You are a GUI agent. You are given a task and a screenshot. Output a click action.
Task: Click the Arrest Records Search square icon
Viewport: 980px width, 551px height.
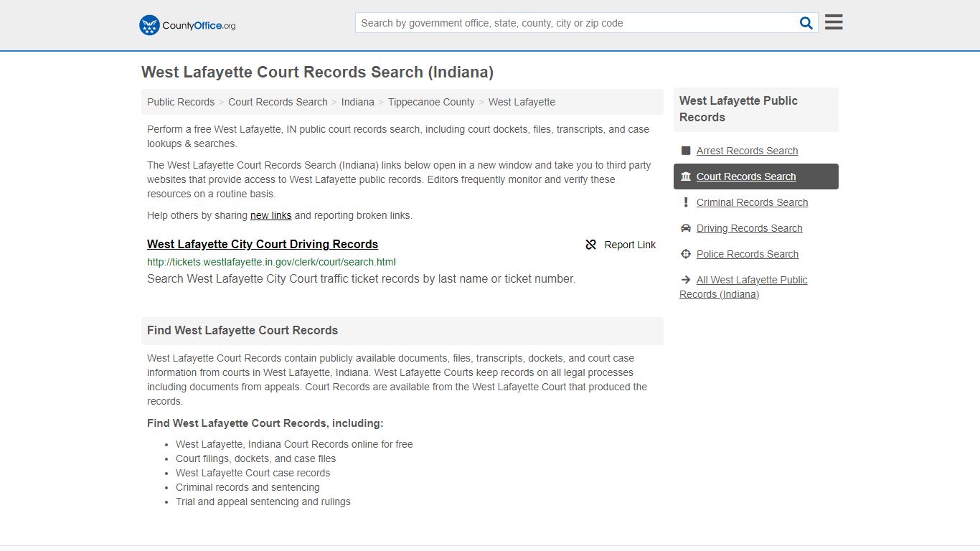pyautogui.click(x=686, y=151)
